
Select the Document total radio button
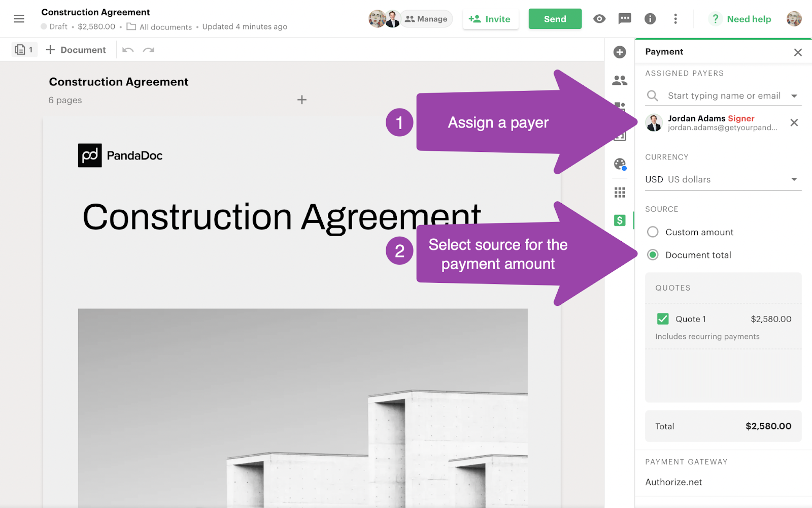coord(653,255)
